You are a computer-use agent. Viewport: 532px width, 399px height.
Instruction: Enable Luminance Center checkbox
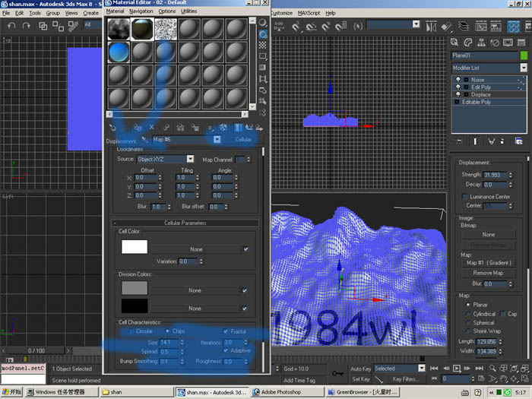(465, 196)
